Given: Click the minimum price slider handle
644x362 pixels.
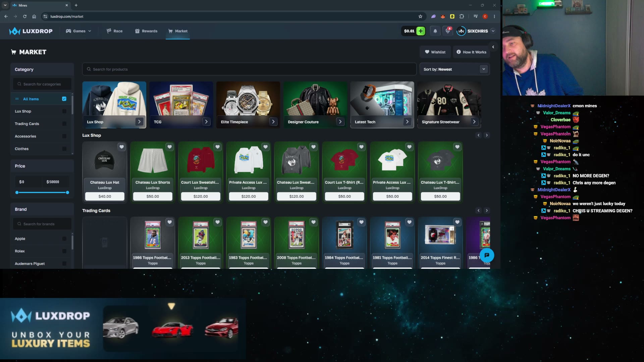Looking at the screenshot, I should [x=17, y=192].
